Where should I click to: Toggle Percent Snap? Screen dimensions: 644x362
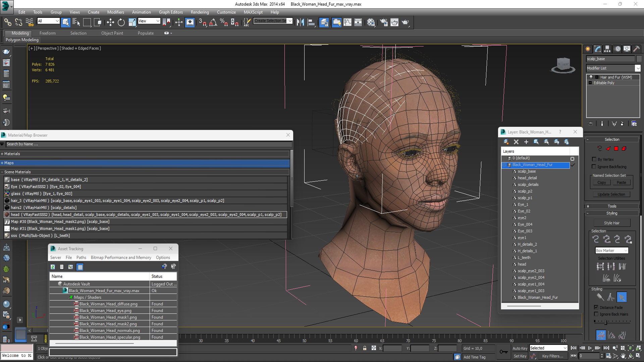(224, 22)
